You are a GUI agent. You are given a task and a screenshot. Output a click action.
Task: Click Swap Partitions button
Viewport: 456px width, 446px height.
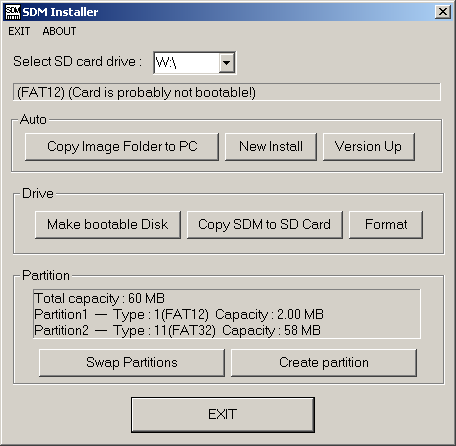pos(132,363)
